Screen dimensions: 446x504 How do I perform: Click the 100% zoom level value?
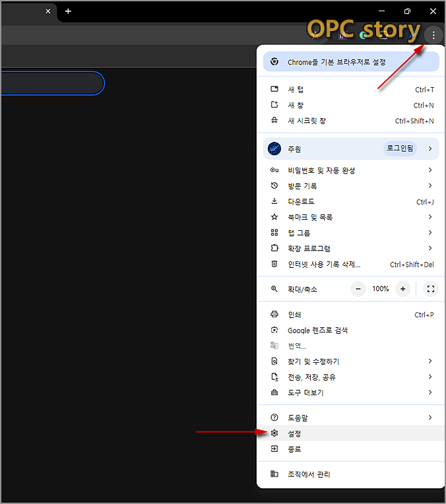(381, 289)
